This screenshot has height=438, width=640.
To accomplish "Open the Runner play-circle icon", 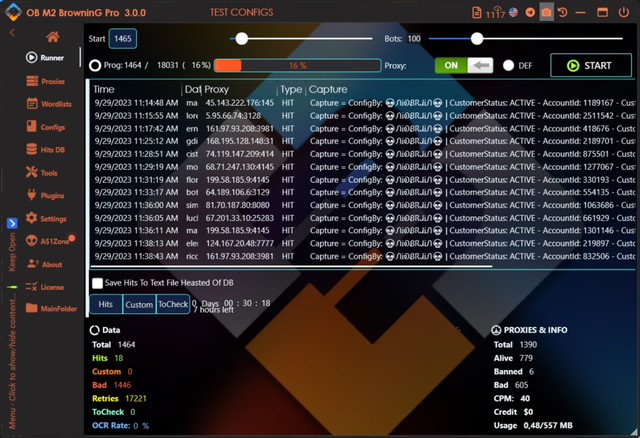I will (31, 58).
